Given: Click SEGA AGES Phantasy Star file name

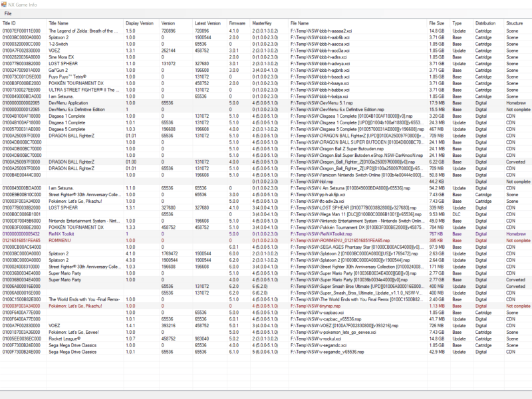Looking at the screenshot, I should click(x=357, y=247).
